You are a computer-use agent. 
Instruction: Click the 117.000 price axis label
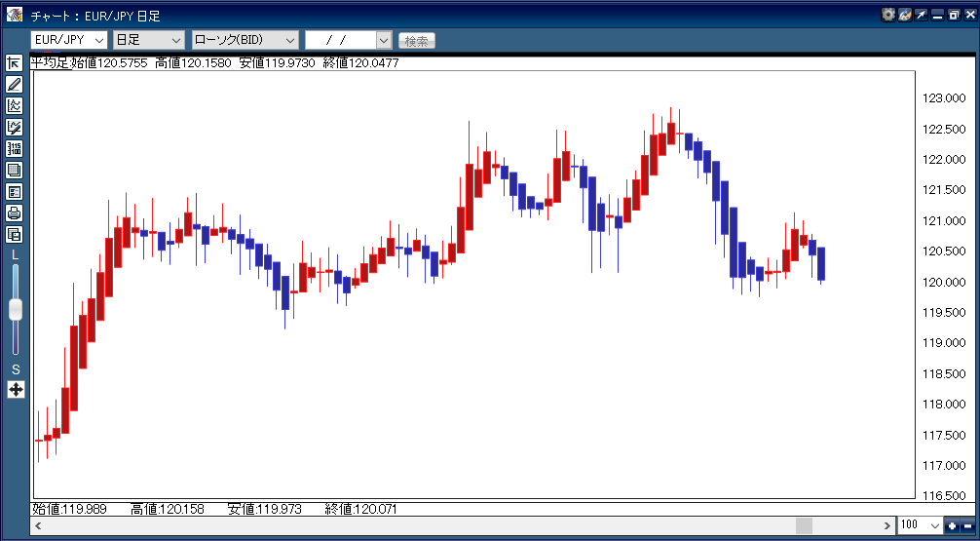944,466
